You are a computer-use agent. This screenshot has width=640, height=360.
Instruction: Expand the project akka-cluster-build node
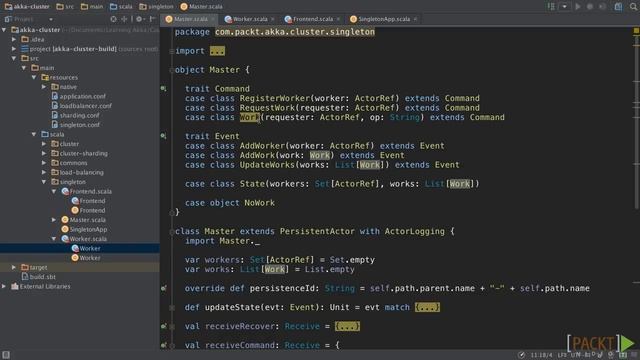click(14, 49)
